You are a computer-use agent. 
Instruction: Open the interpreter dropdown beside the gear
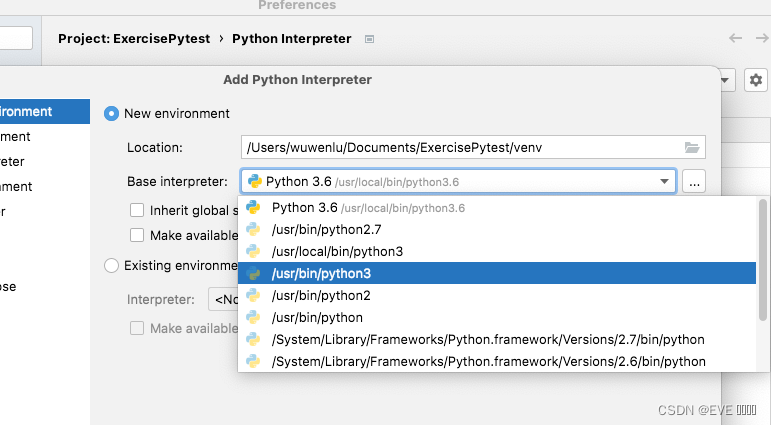[x=726, y=80]
